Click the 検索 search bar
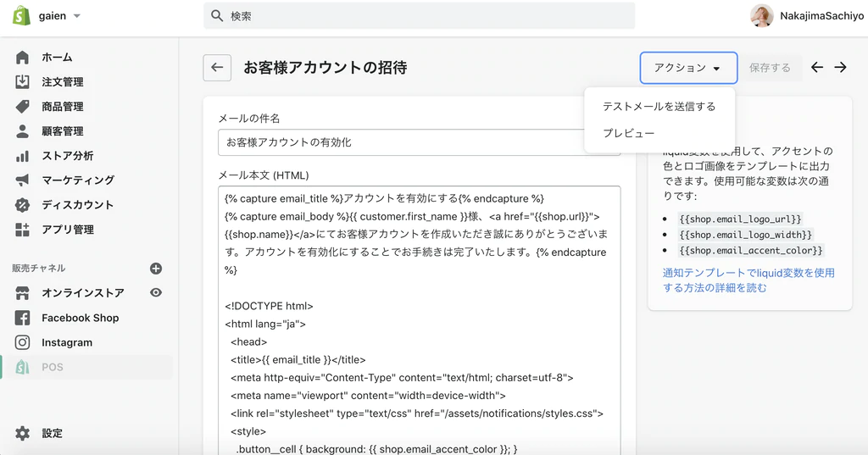This screenshot has height=455, width=868. (419, 16)
